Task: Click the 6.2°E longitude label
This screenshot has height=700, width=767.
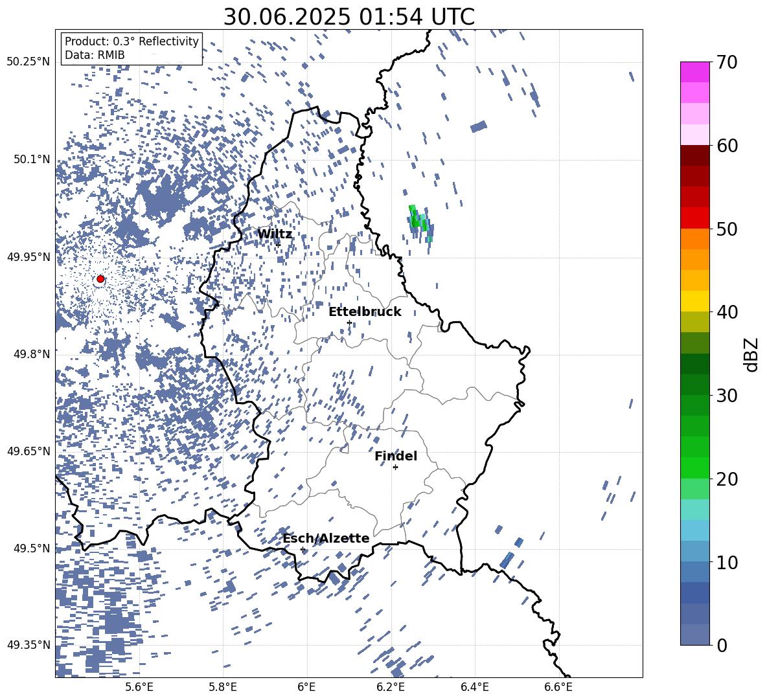Action: coord(391,687)
